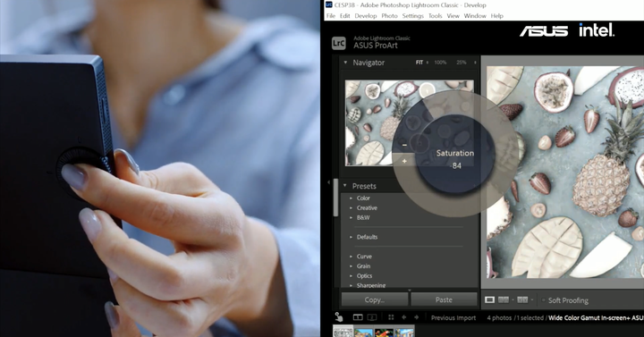The width and height of the screenshot is (644, 337).
Task: Toggle touch mode with the hand icon
Action: [x=338, y=316]
